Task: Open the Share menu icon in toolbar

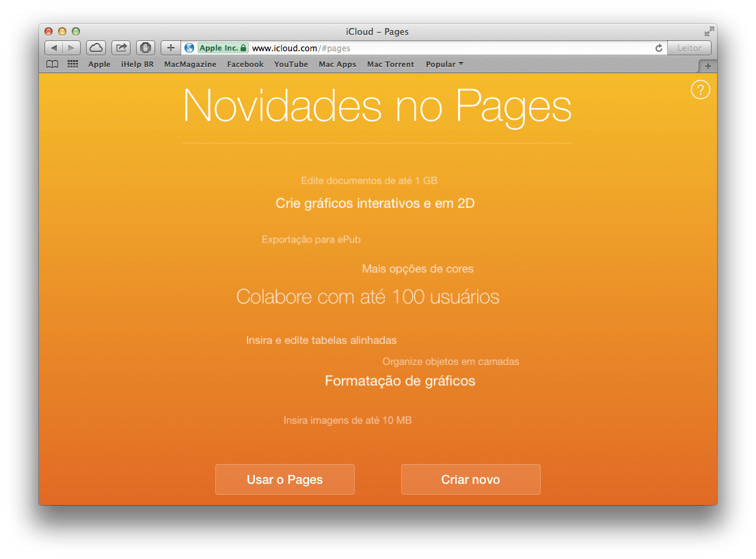Action: pyautogui.click(x=121, y=48)
